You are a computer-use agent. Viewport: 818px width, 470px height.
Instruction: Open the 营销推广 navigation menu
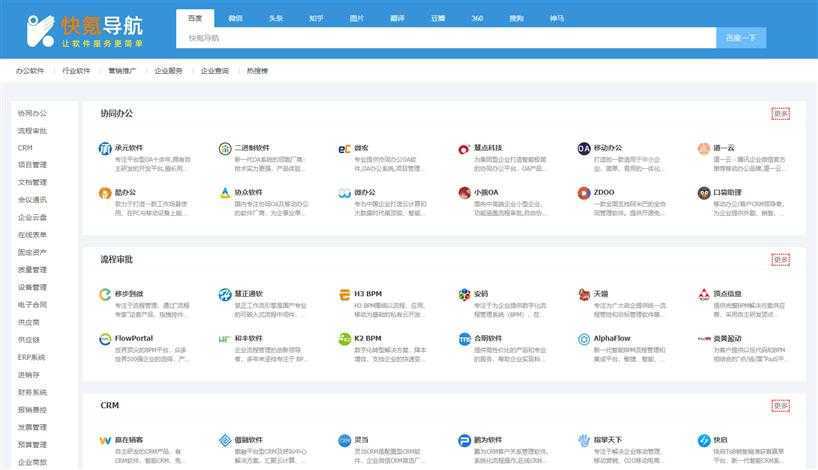tap(122, 70)
